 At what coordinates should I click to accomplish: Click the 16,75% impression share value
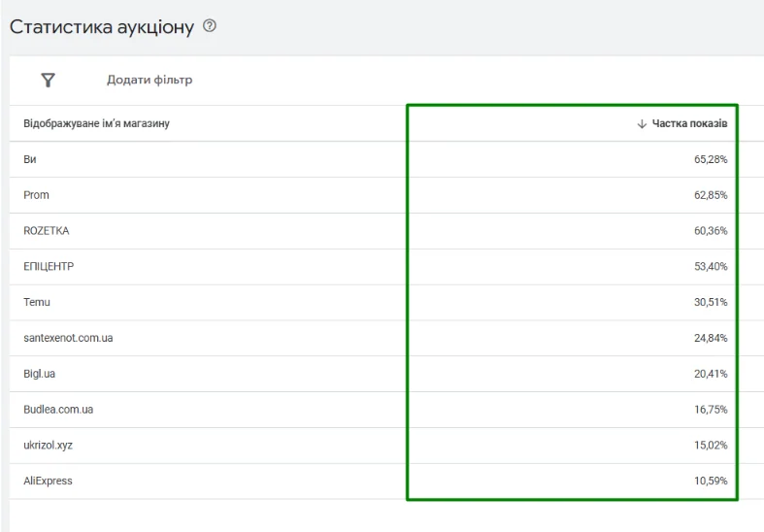pos(711,410)
